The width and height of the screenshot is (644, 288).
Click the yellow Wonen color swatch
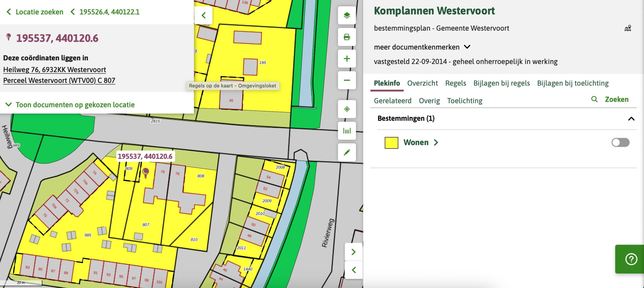point(391,143)
